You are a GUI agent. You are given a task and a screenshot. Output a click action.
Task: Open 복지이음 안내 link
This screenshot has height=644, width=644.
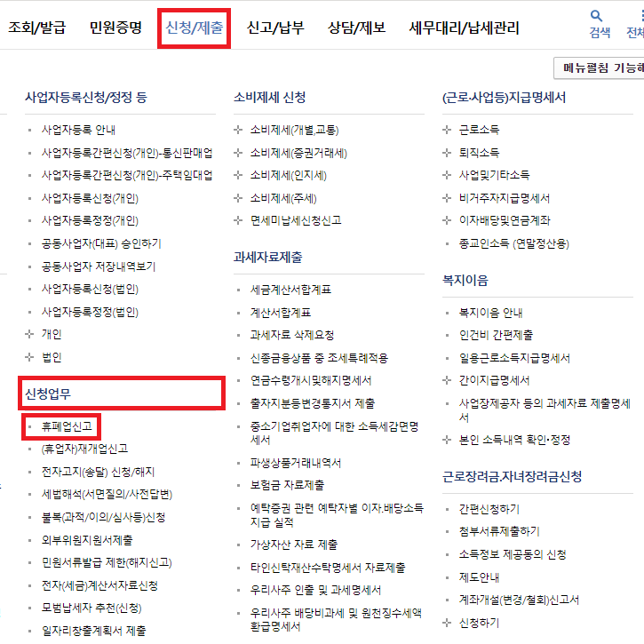[491, 313]
